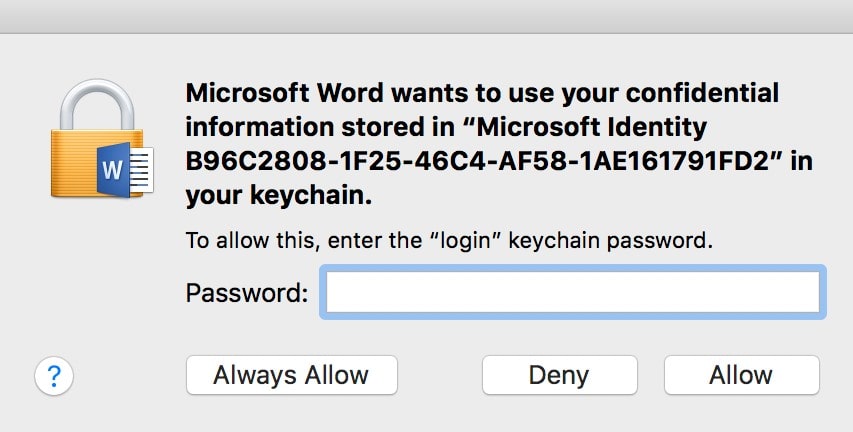Click the words 'confidential' in the heading

pos(702,93)
